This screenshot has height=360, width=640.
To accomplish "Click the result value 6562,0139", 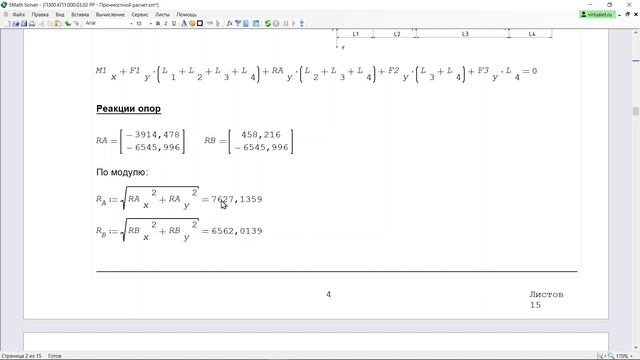I will point(237,231).
